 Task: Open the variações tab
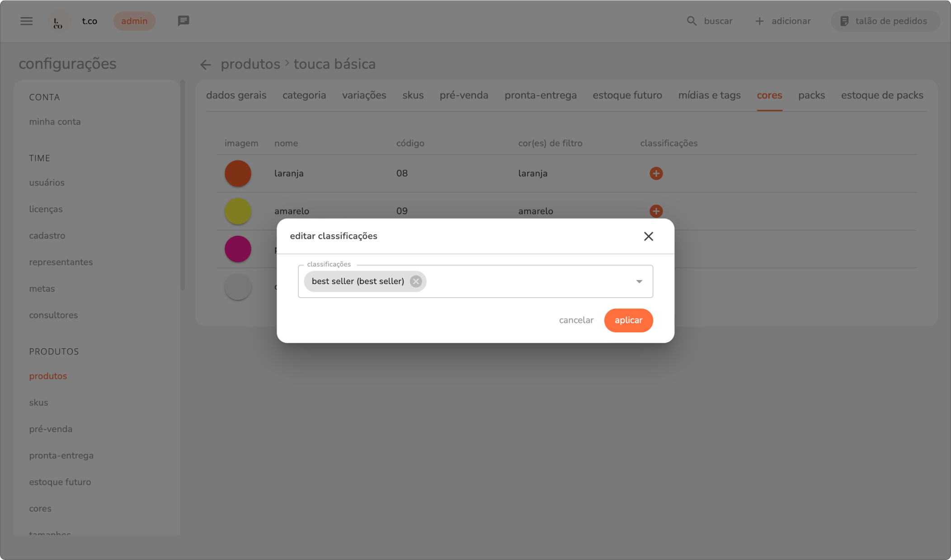pos(364,95)
